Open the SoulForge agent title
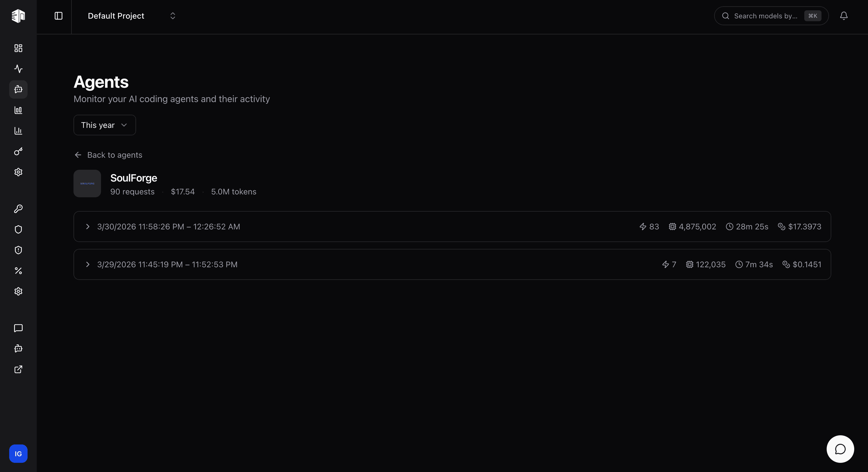Image resolution: width=868 pixels, height=472 pixels. pyautogui.click(x=133, y=178)
